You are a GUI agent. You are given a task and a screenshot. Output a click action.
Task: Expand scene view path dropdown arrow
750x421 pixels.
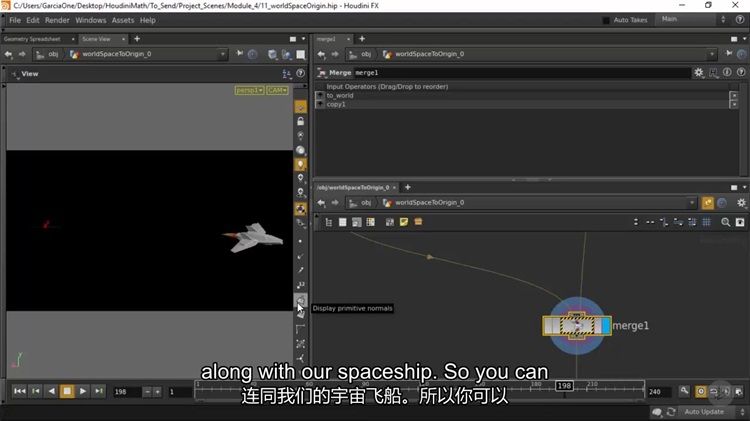[x=222, y=54]
